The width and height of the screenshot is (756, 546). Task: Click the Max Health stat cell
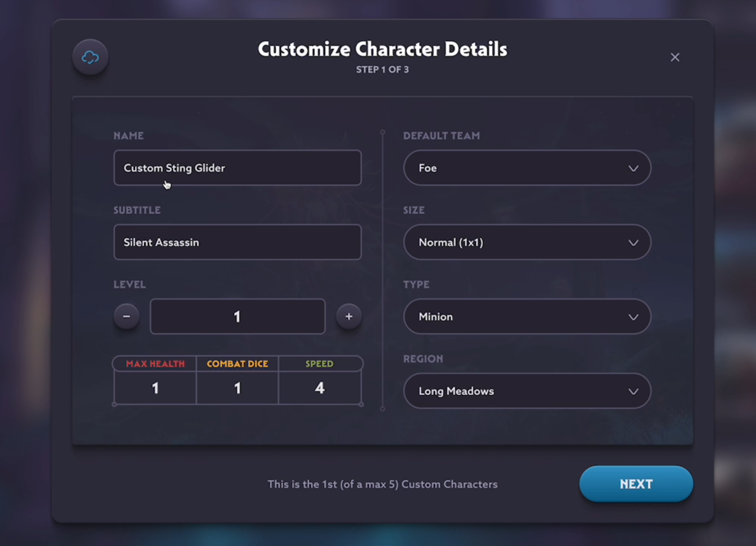pos(155,388)
